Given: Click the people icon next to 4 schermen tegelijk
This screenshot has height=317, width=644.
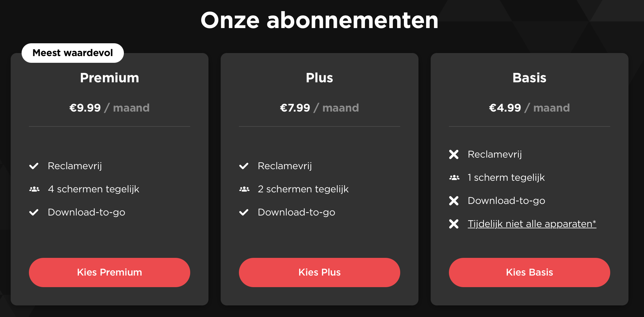Looking at the screenshot, I should coord(34,189).
